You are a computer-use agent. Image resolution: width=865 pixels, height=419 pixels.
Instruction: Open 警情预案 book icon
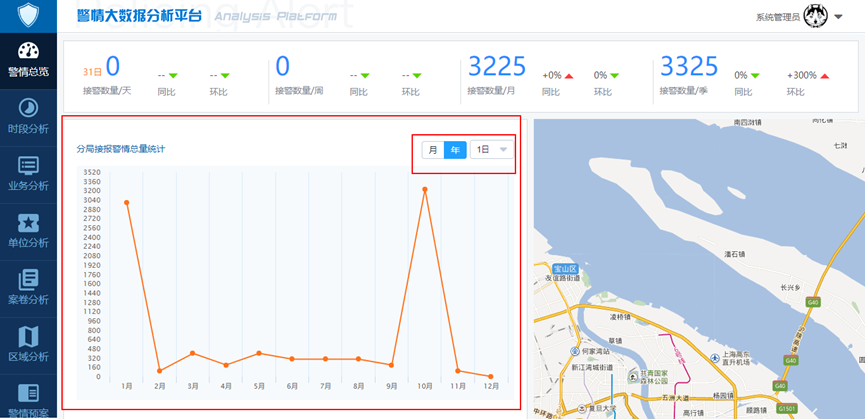[x=28, y=393]
